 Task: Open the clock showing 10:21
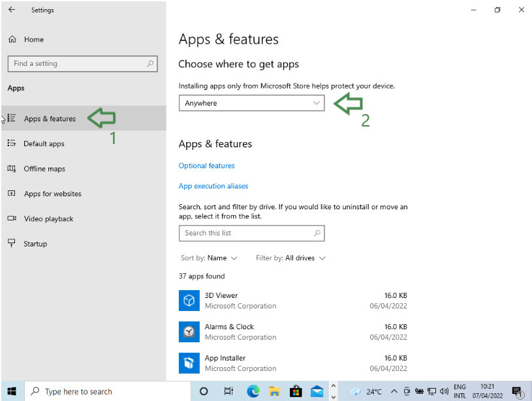coord(488,391)
